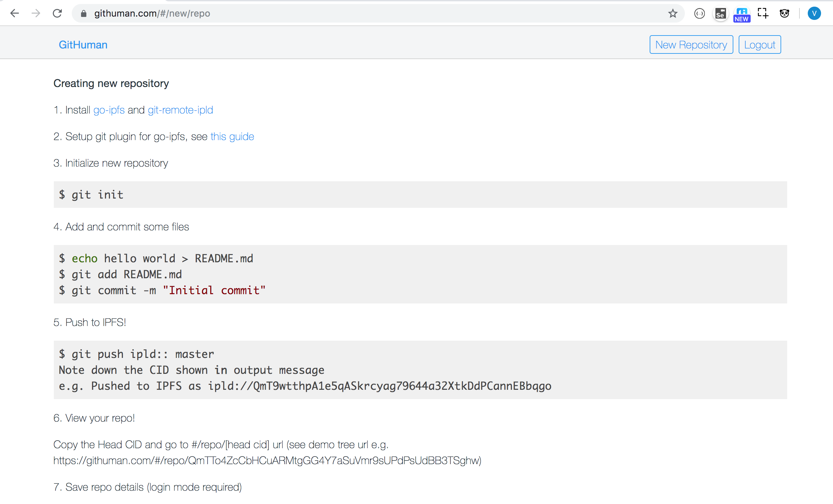Open the extension with the NEW badge
The width and height of the screenshot is (833, 504).
coord(741,14)
